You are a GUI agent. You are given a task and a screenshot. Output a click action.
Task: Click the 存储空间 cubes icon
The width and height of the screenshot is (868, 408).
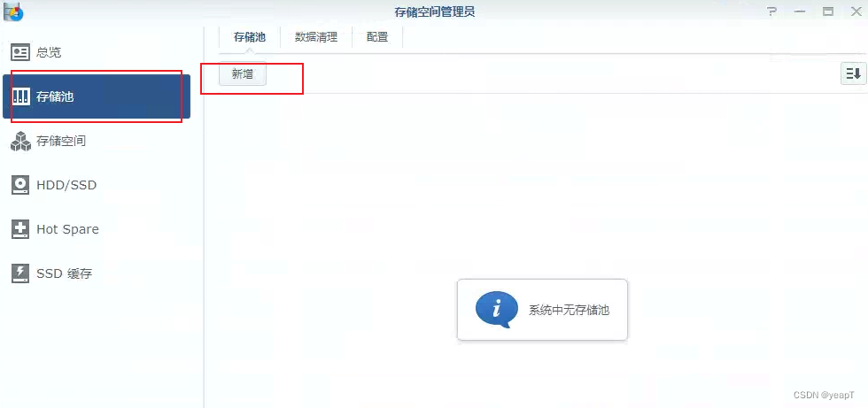[20, 141]
